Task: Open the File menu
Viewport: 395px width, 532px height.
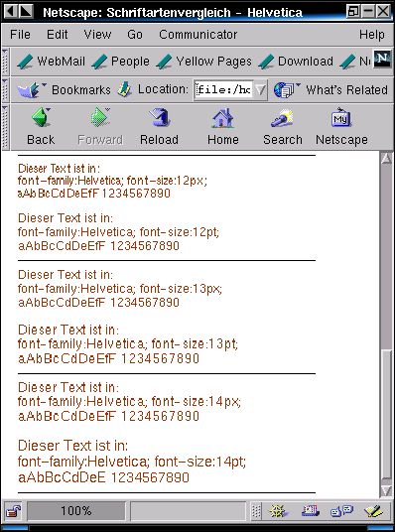Action: tap(20, 35)
